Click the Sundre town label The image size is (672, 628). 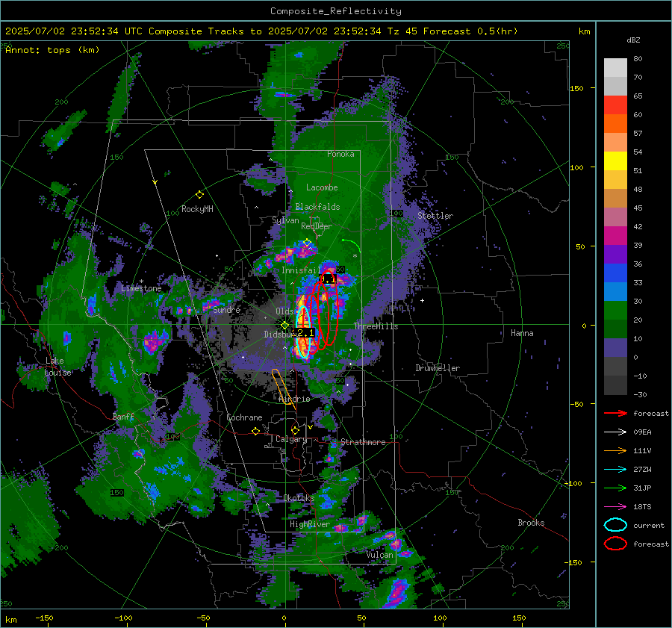pos(226,310)
